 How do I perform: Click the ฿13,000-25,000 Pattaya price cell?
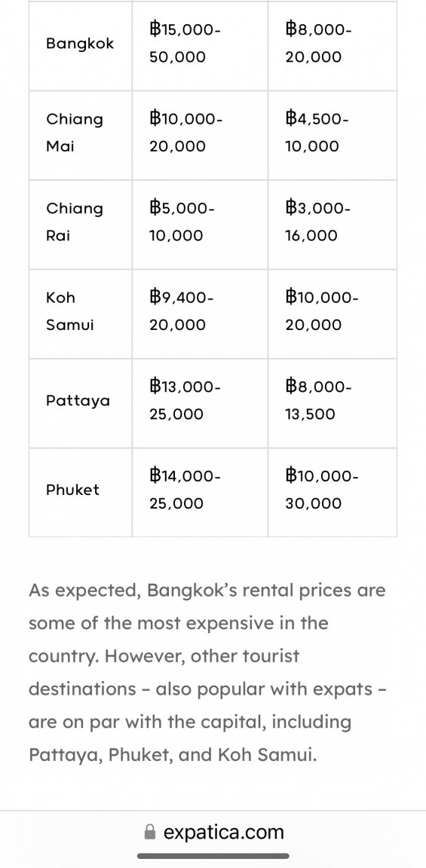pos(200,403)
